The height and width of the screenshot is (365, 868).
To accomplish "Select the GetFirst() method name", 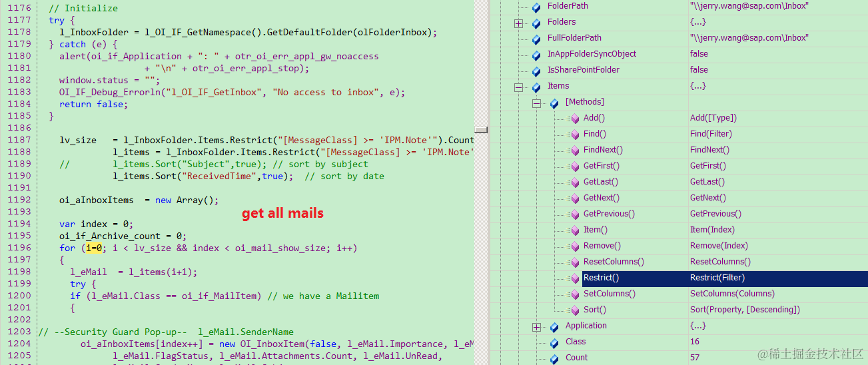I will [x=602, y=166].
